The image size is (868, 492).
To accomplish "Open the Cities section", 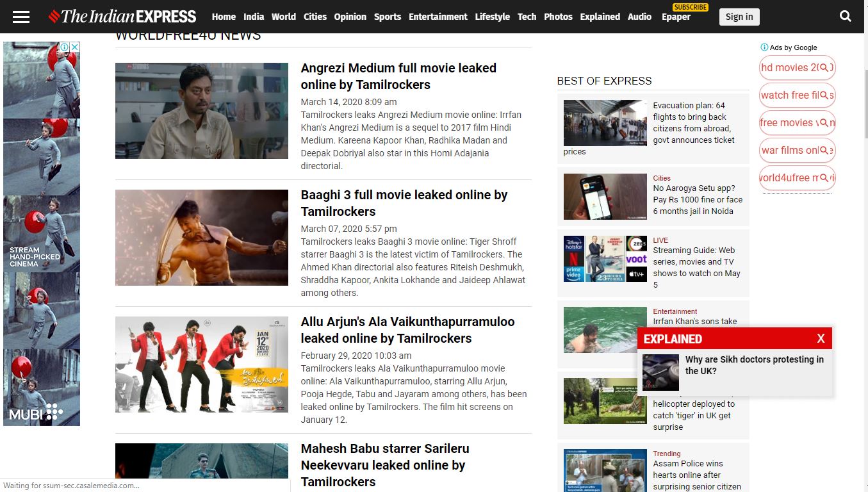I will (x=315, y=17).
